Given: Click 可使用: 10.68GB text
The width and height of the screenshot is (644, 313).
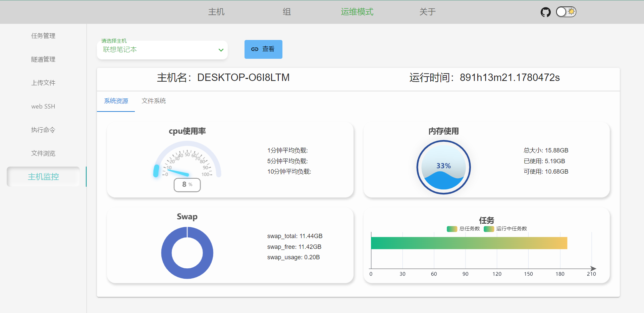Looking at the screenshot, I should [546, 172].
